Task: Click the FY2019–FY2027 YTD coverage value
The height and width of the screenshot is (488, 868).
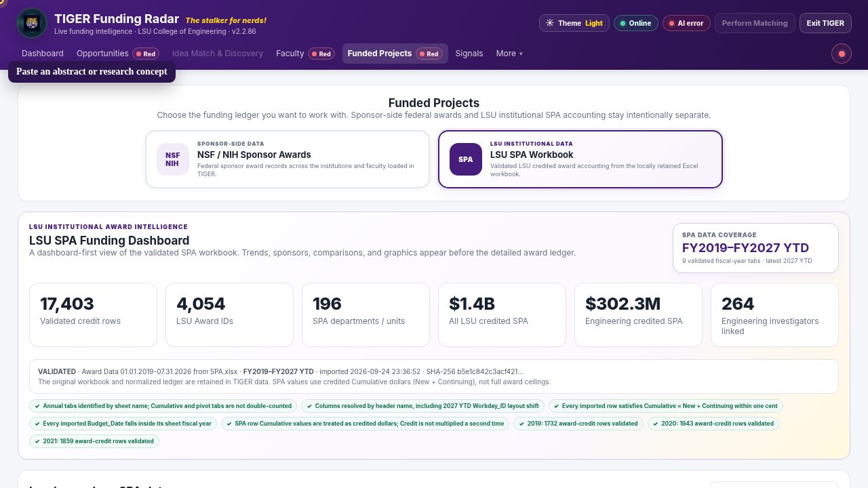Action: point(745,248)
